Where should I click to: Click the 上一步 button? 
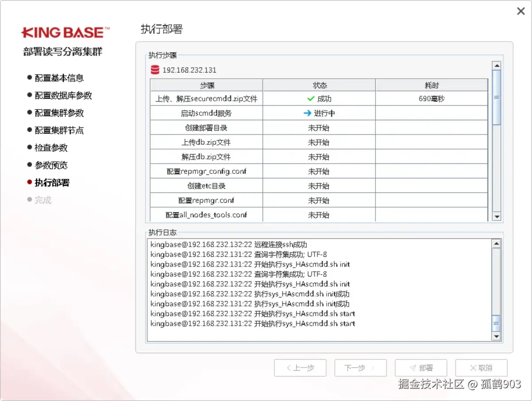[x=300, y=368]
